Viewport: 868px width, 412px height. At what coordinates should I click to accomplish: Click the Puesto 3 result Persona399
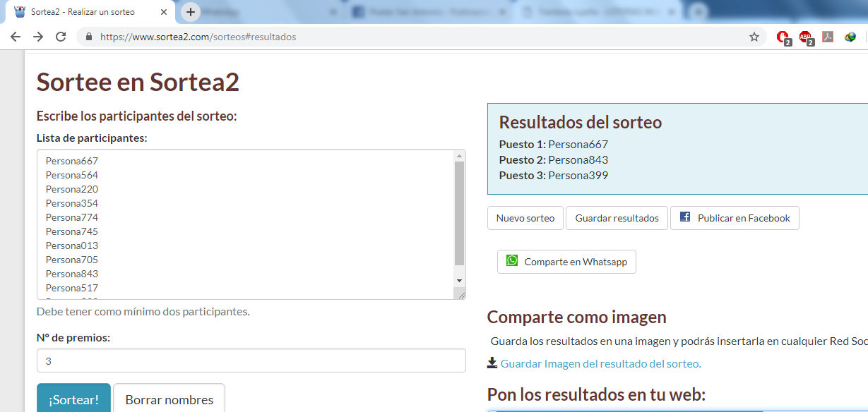pos(578,175)
